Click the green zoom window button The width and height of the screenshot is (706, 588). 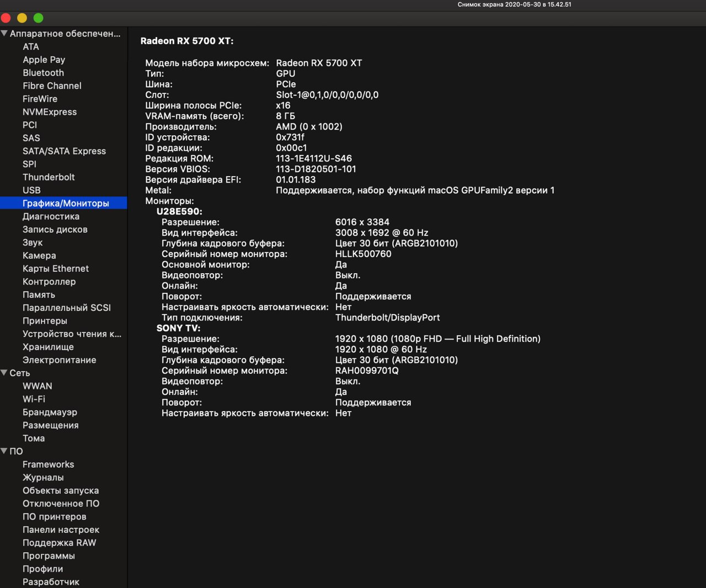38,18
